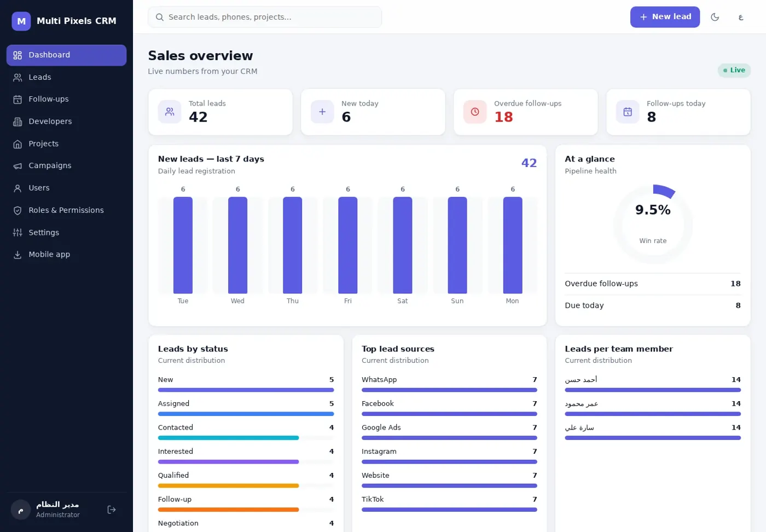Click the Settings sliders icon
Image resolution: width=766 pixels, height=532 pixels.
click(x=18, y=233)
